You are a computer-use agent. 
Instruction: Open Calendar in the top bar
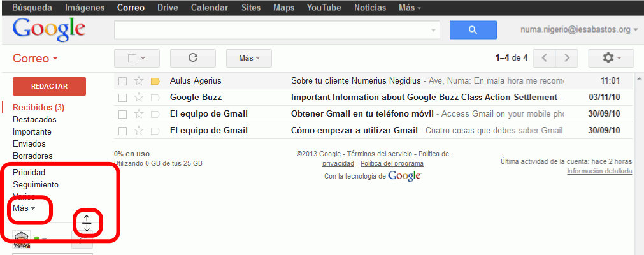point(210,8)
